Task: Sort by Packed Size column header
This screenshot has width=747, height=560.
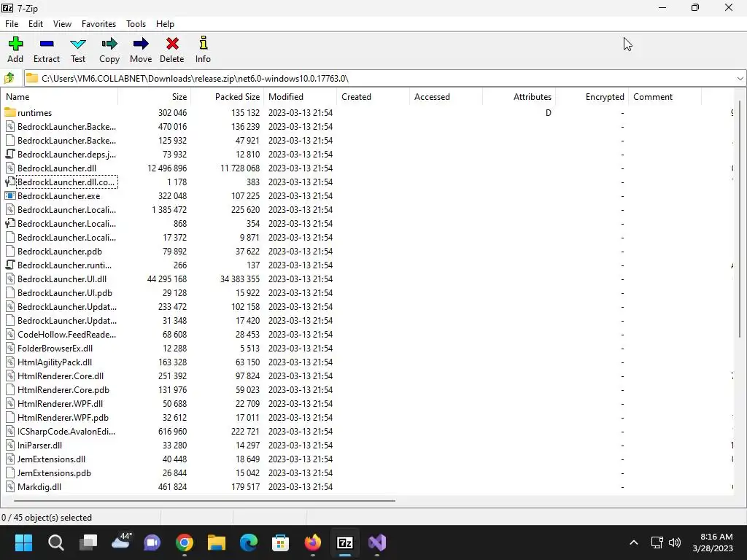Action: tap(228, 97)
